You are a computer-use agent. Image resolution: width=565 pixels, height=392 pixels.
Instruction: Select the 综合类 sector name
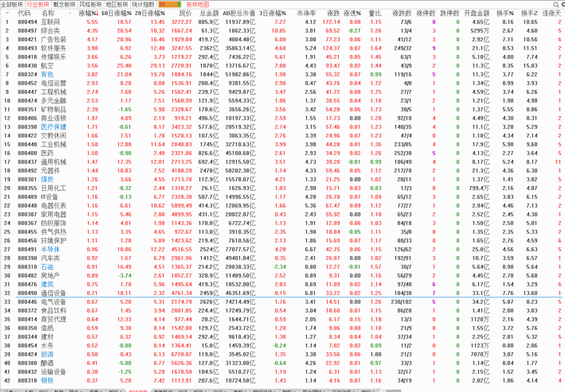click(50, 31)
